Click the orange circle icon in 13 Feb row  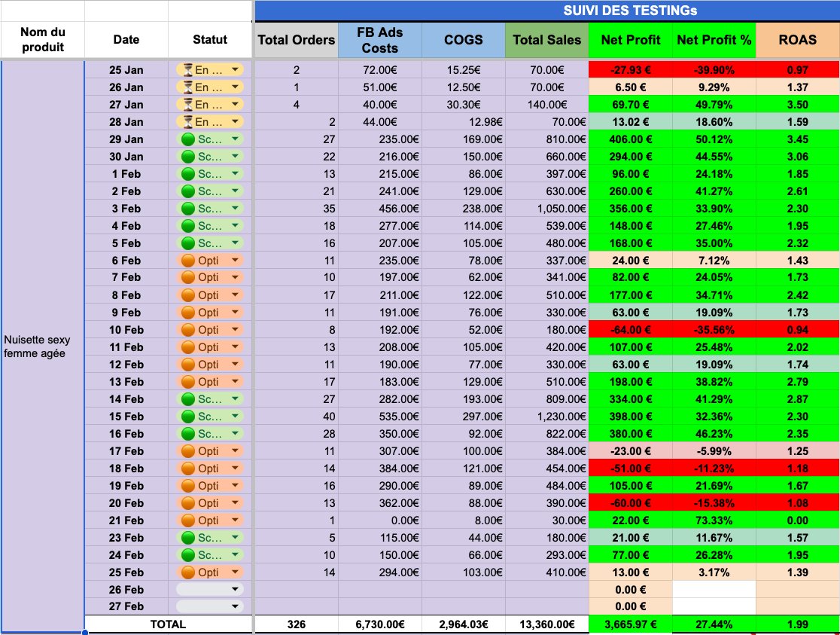pos(187,381)
